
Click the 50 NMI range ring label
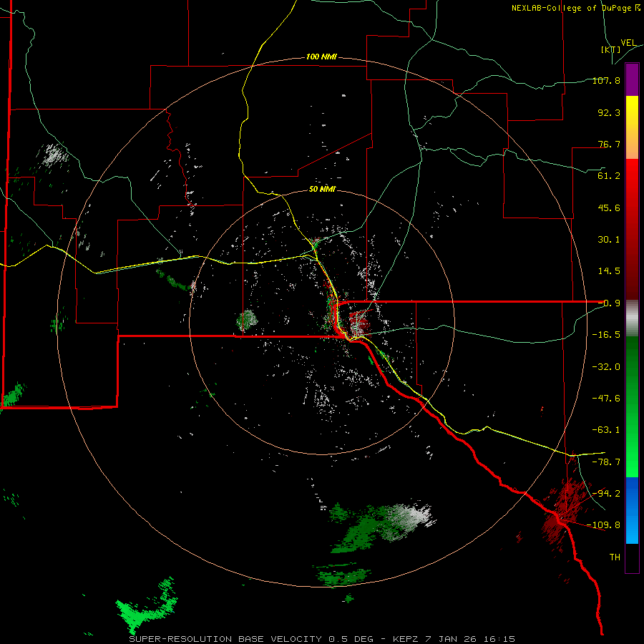tap(322, 190)
